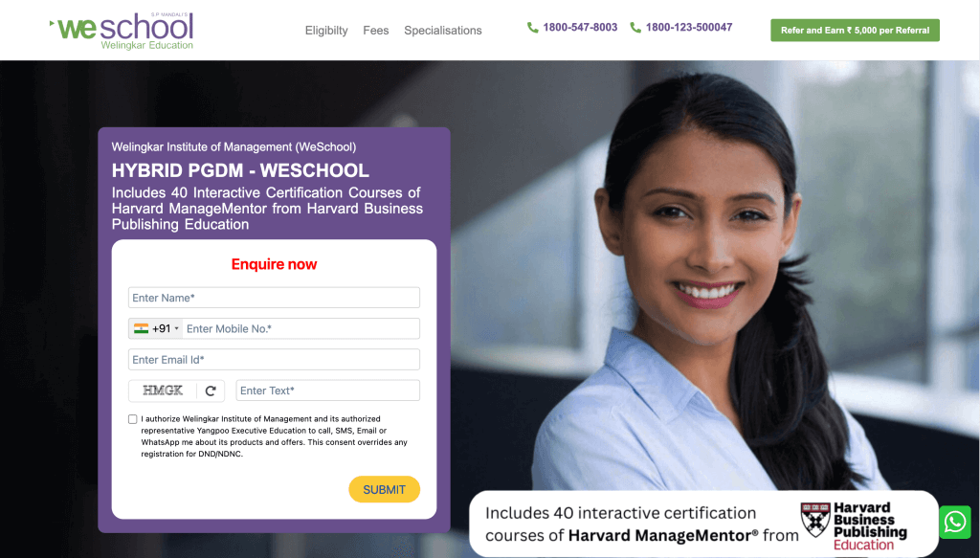This screenshot has width=980, height=558.
Task: Refresh the captcha code
Action: (211, 391)
